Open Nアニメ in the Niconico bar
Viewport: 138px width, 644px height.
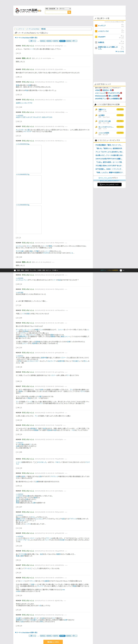coord(49,270)
